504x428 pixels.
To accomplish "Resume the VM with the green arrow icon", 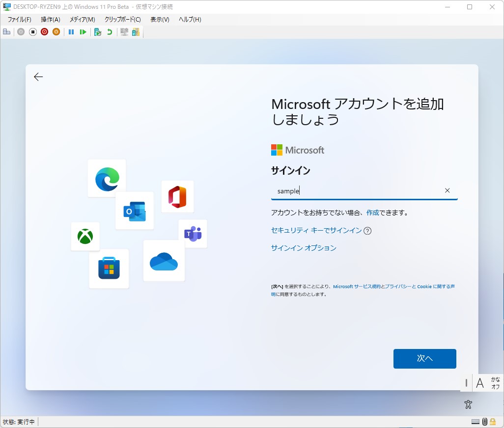I will tap(84, 31).
